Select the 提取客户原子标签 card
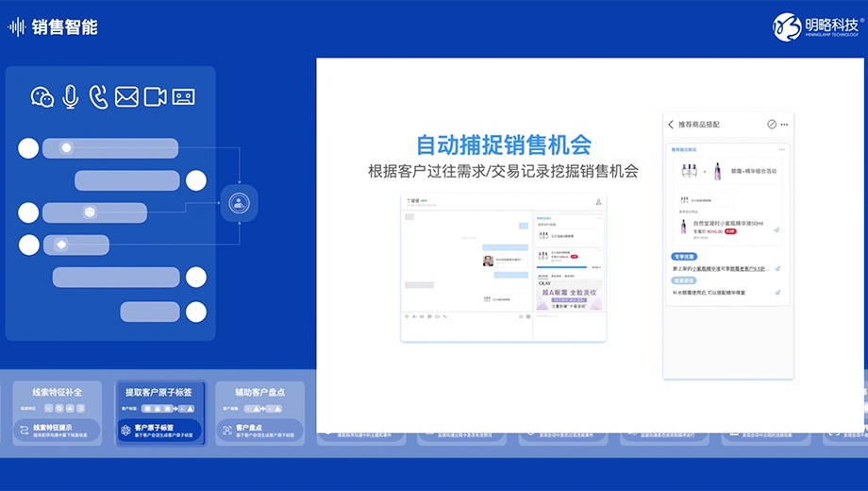 coord(159,413)
